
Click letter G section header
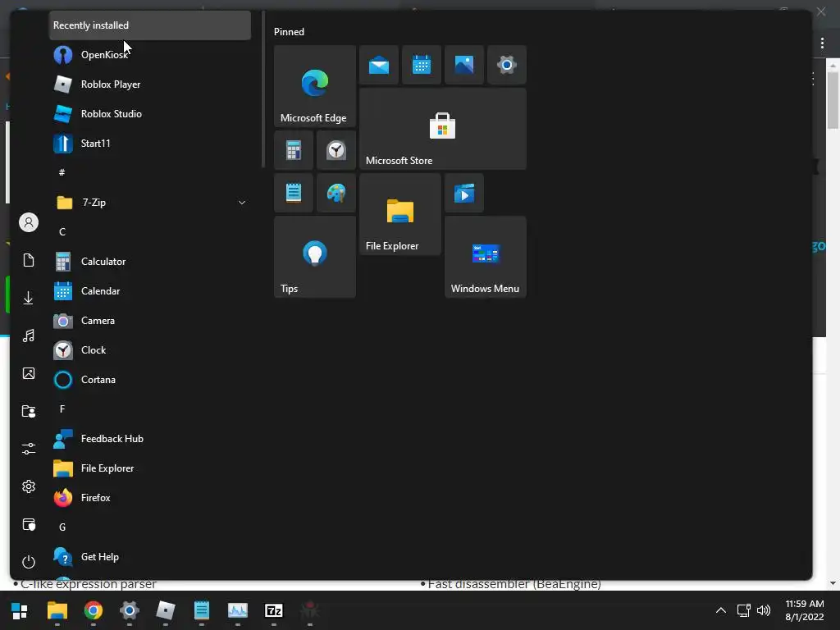[x=62, y=527]
